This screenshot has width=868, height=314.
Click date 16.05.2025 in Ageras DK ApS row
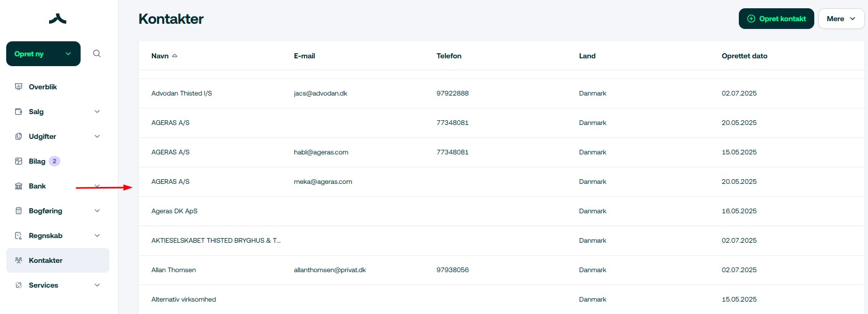(x=739, y=211)
